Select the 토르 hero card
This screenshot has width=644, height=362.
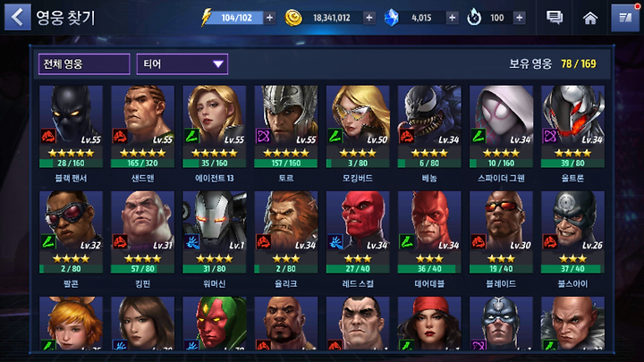(x=286, y=126)
